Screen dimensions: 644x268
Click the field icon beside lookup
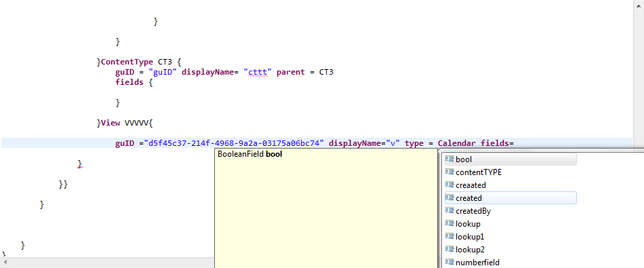pyautogui.click(x=449, y=224)
